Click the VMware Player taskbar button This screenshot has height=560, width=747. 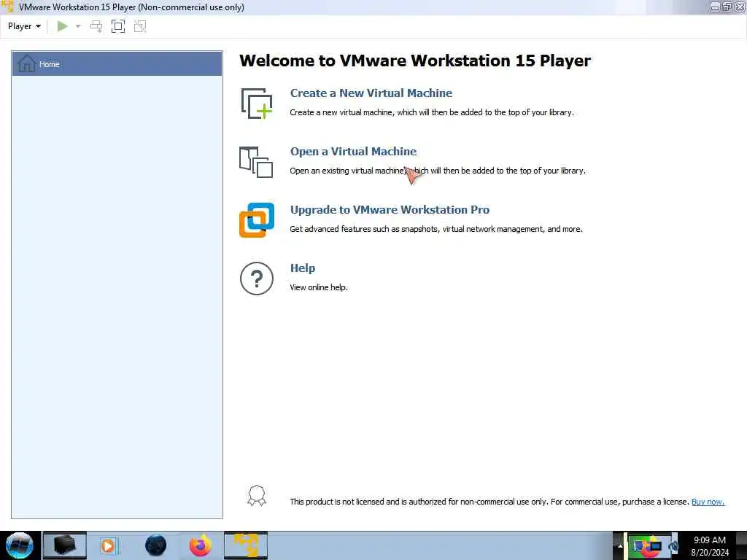click(246, 545)
